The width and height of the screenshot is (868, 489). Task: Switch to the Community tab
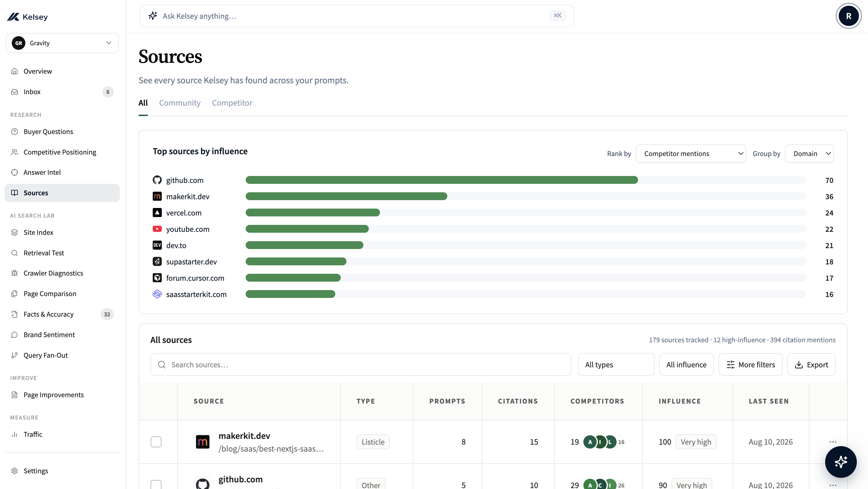click(x=180, y=103)
